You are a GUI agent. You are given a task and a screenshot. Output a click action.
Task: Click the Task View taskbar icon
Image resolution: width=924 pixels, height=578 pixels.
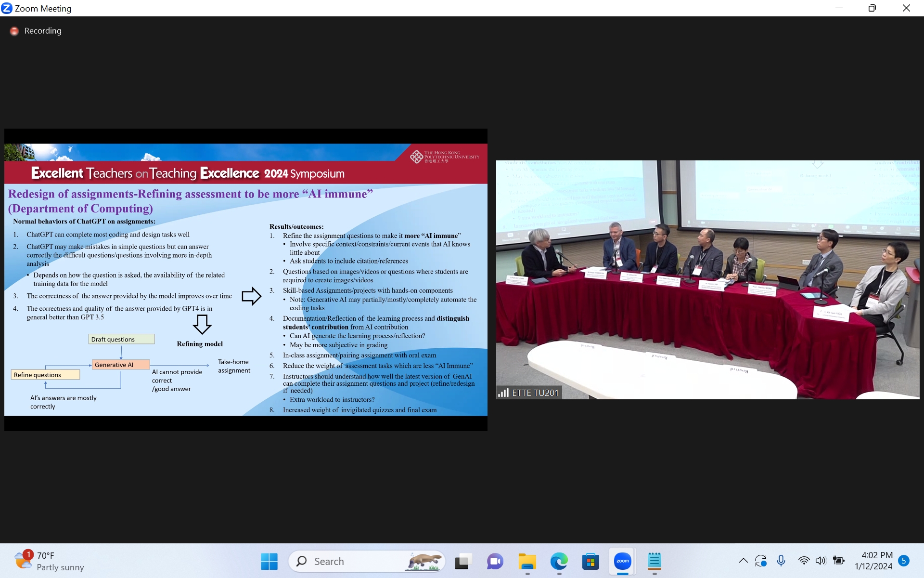click(x=462, y=561)
